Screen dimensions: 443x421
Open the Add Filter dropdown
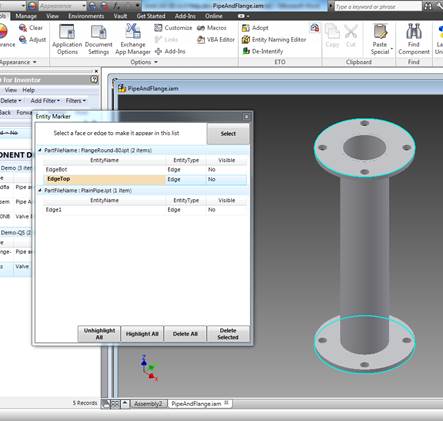tap(45, 101)
